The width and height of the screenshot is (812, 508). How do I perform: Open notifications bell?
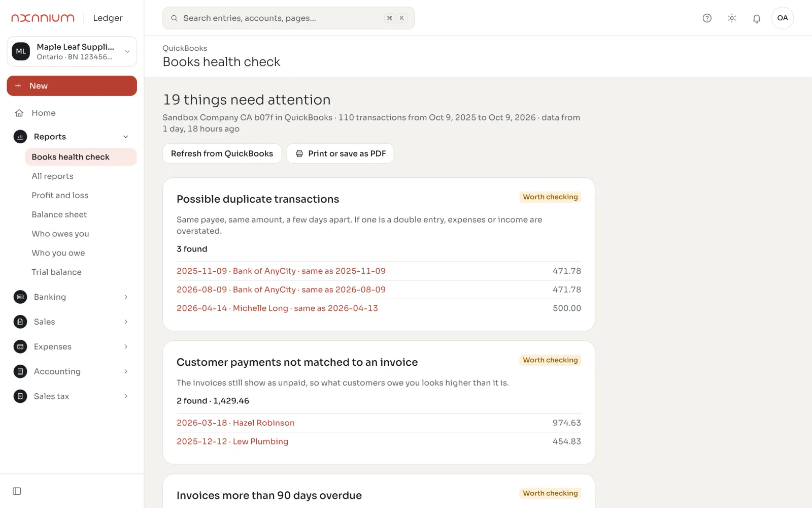[757, 18]
